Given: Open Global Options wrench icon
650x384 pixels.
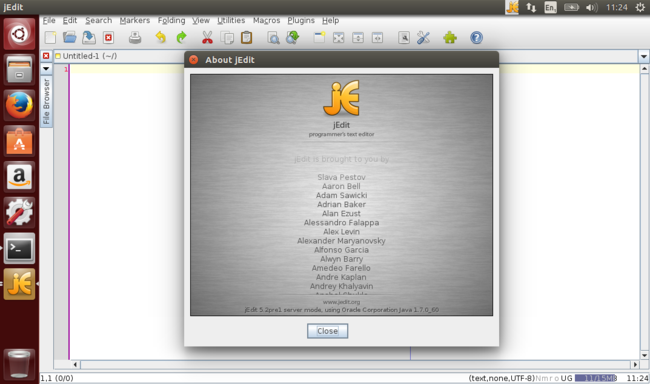Looking at the screenshot, I should tap(423, 38).
